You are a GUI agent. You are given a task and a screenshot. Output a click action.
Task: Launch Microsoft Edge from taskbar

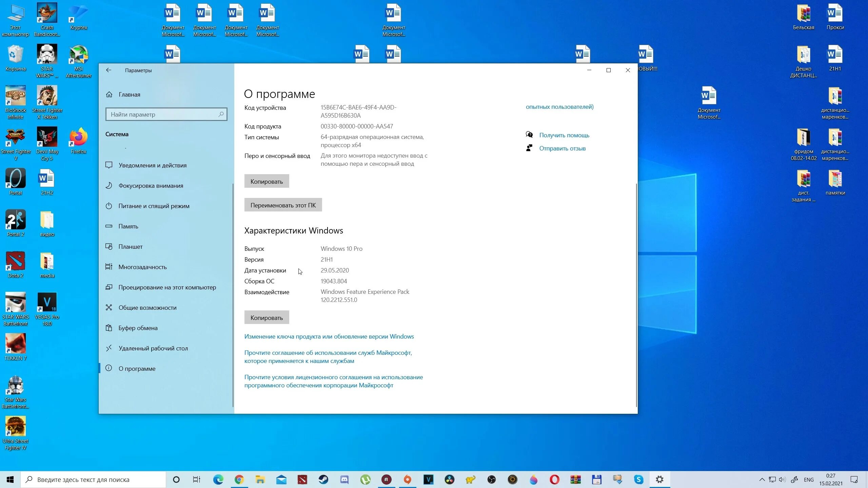click(218, 480)
